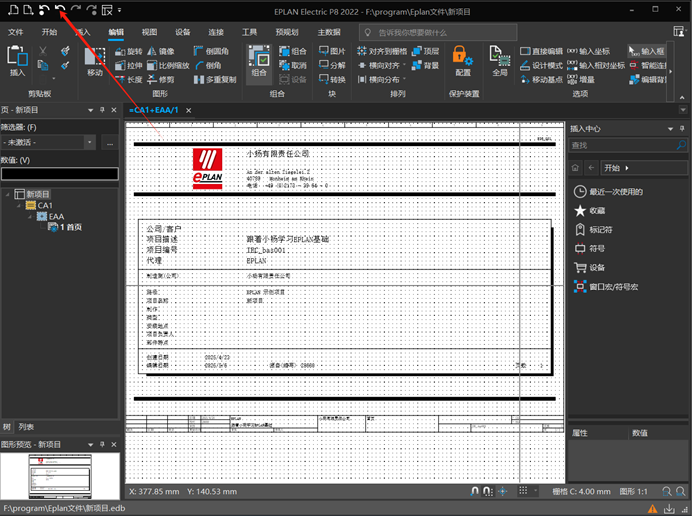Open 最近一次使用的 in insert center

click(608, 192)
